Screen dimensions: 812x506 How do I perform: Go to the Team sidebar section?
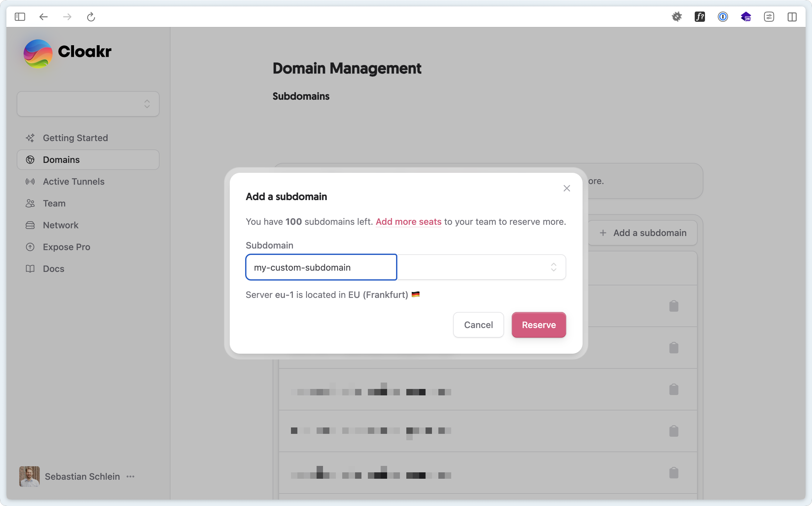(54, 203)
